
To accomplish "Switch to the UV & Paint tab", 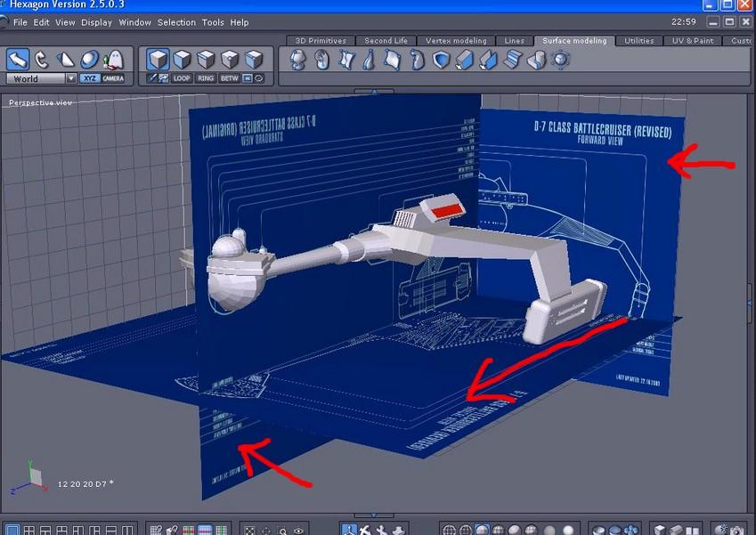I will pos(693,41).
